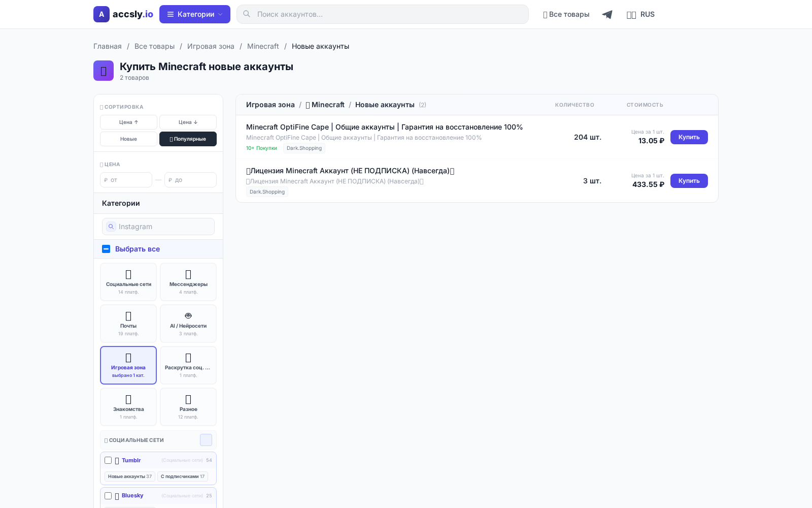This screenshot has width=812, height=508.
Task: Click the Социальные сети category icon
Action: [x=128, y=274]
